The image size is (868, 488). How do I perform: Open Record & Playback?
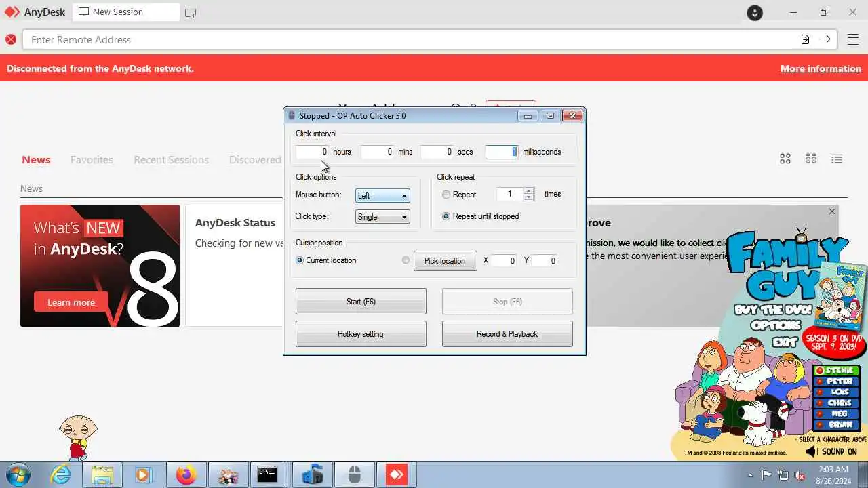coord(507,334)
